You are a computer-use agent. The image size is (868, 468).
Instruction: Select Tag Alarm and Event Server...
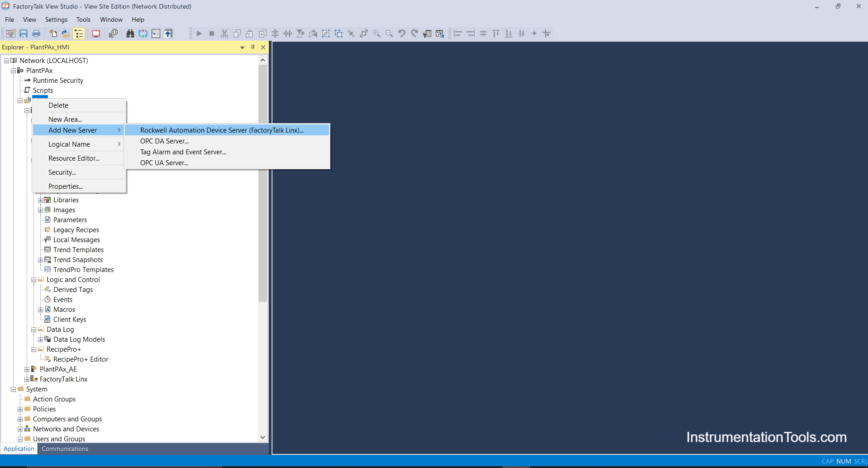pos(227,152)
